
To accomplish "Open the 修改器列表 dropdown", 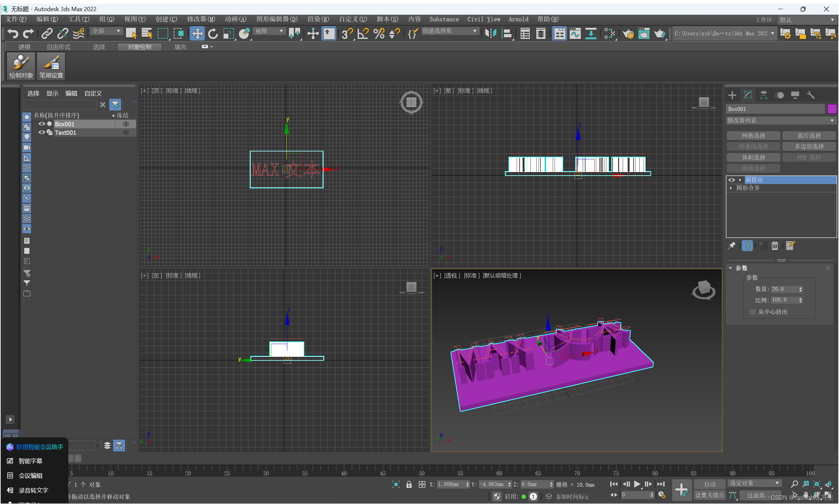I will 780,120.
